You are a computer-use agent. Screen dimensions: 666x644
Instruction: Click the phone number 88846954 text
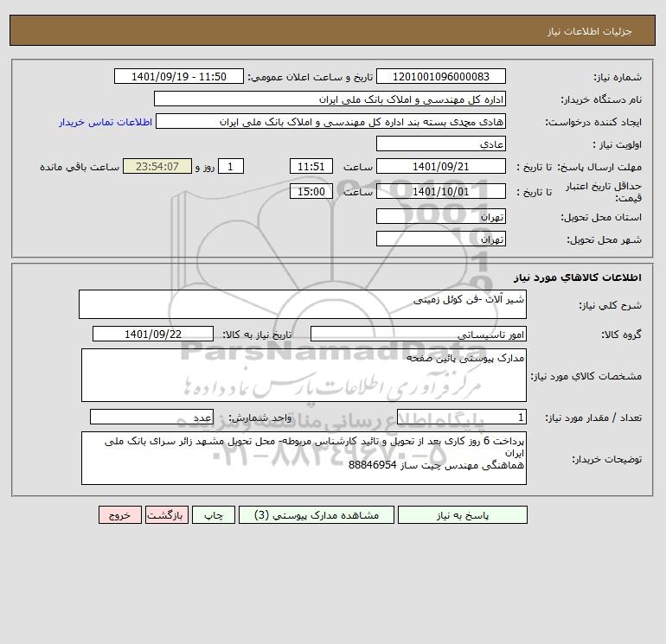point(373,465)
